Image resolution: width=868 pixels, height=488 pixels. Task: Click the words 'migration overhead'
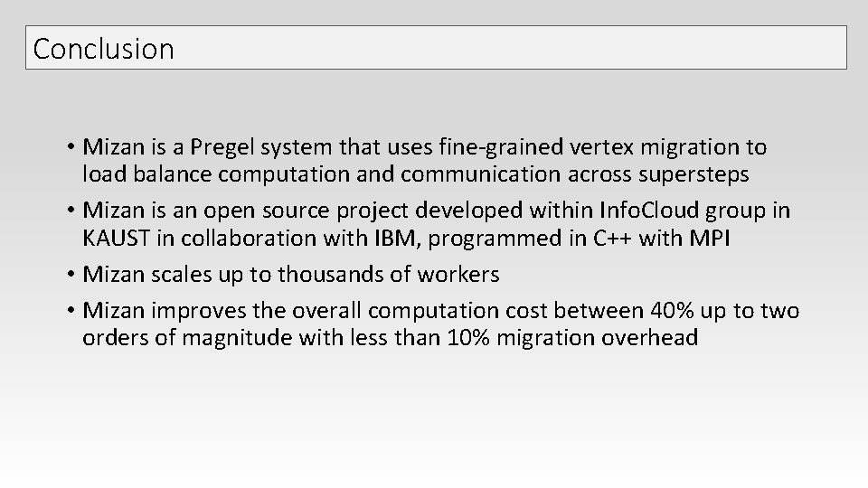598,338
